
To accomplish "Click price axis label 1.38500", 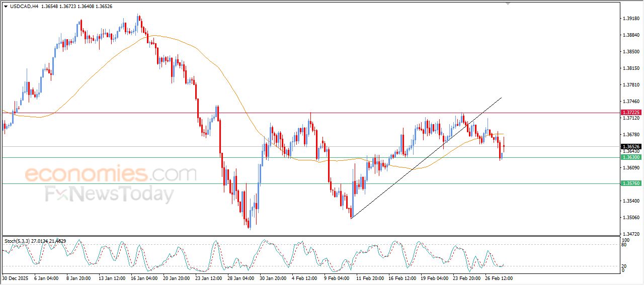I will tap(631, 52).
